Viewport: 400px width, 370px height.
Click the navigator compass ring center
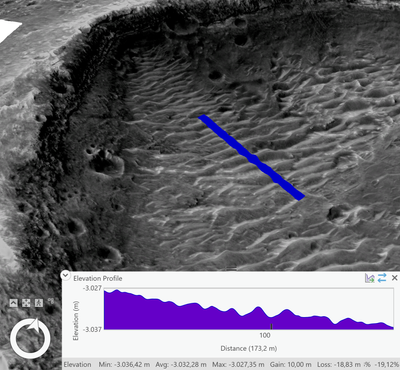point(30,339)
